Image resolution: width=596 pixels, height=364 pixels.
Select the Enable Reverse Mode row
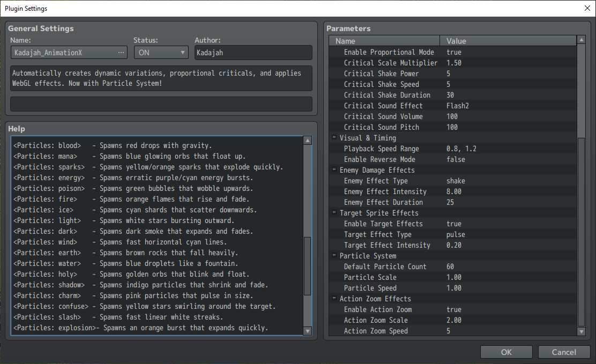[x=453, y=159]
